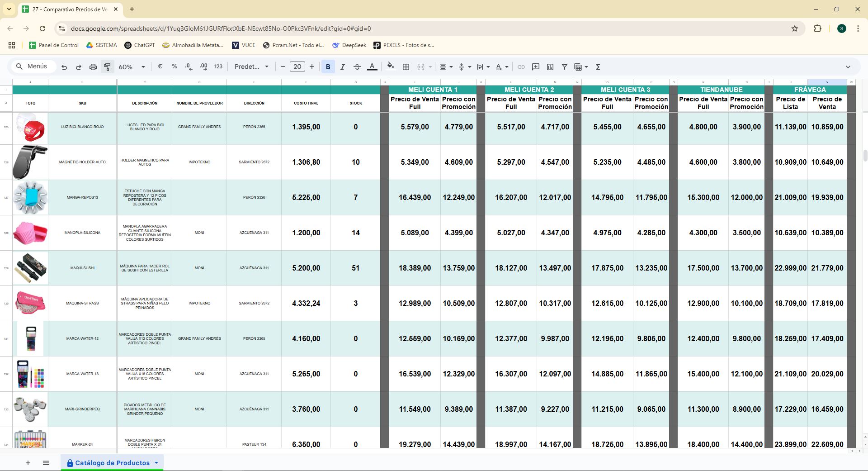Toggle italic formatting
868x471 pixels.
pos(342,67)
